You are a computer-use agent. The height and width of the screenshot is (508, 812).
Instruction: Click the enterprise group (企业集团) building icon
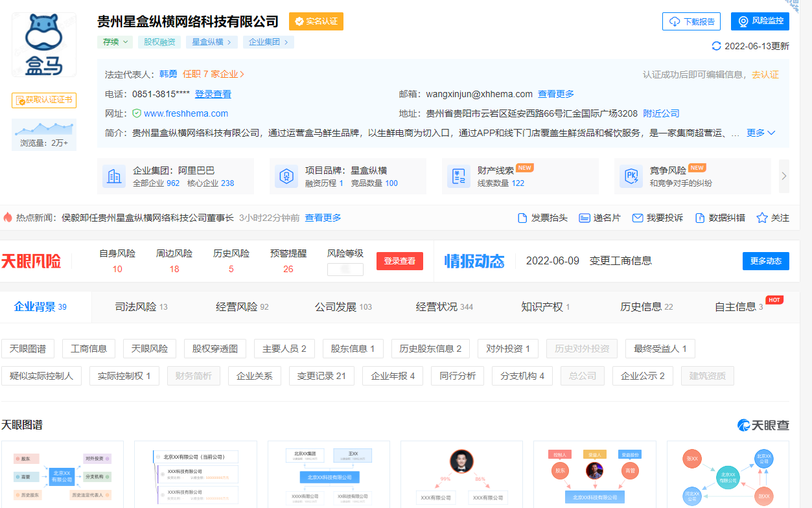point(114,176)
